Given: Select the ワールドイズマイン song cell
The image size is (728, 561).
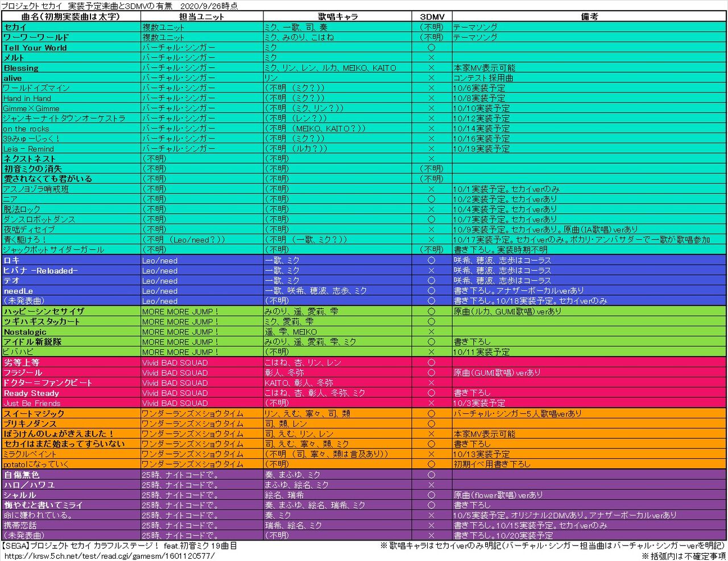Looking at the screenshot, I should pyautogui.click(x=71, y=88).
